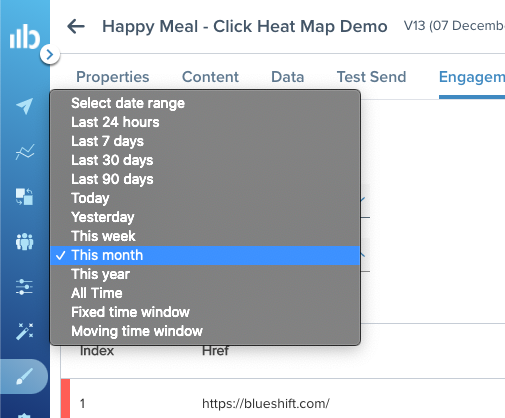Open the campaigns paper-plane icon
This screenshot has height=418, width=505.
(x=24, y=106)
